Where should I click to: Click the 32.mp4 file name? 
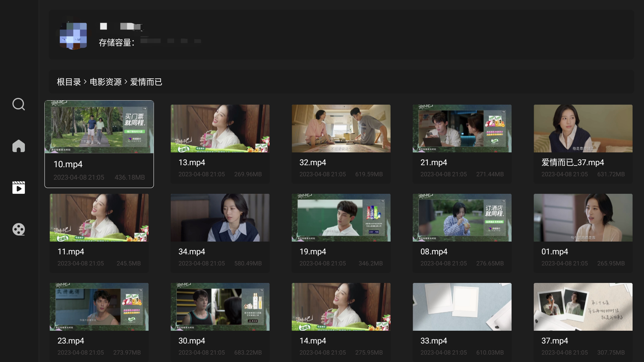313,162
